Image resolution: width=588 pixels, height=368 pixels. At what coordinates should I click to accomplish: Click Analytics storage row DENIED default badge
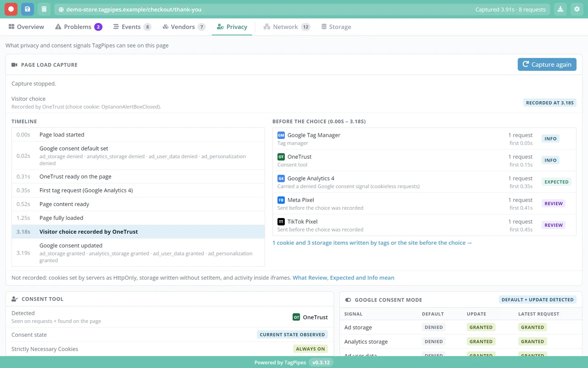tap(434, 341)
